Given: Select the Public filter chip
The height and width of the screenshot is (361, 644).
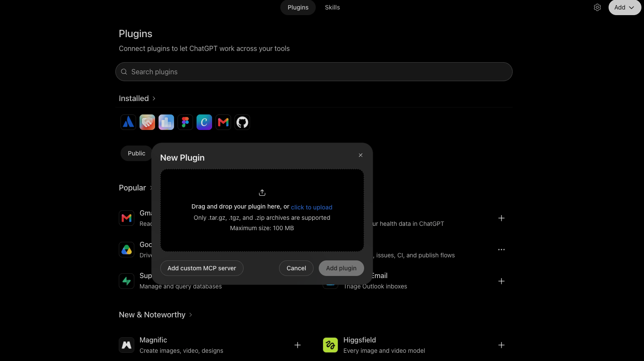Looking at the screenshot, I should pyautogui.click(x=136, y=153).
